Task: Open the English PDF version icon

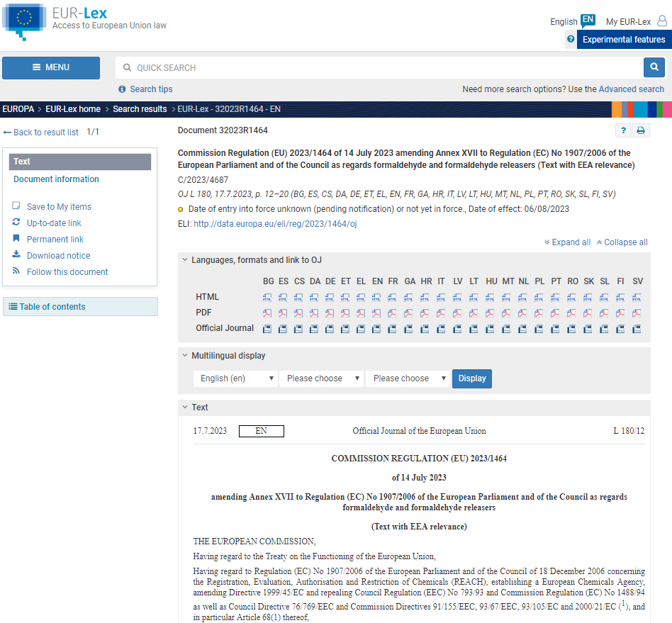Action: coord(377,313)
